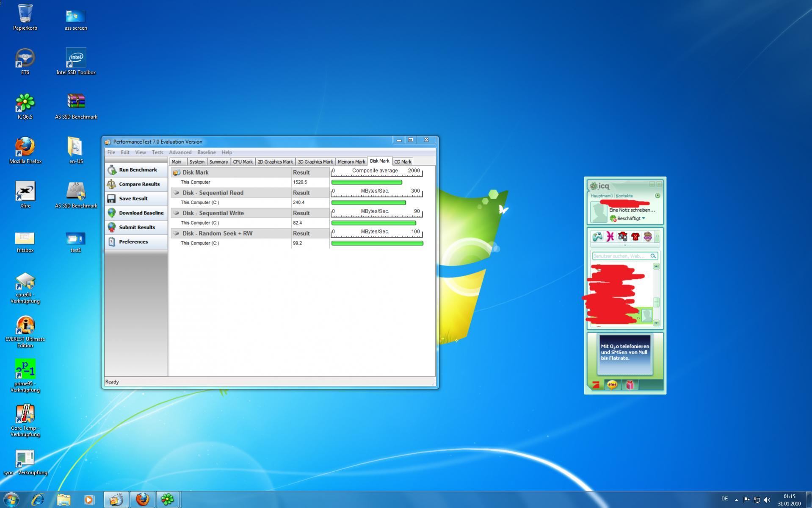Open the ICQ Beschäftigt status dropdown

click(x=644, y=219)
